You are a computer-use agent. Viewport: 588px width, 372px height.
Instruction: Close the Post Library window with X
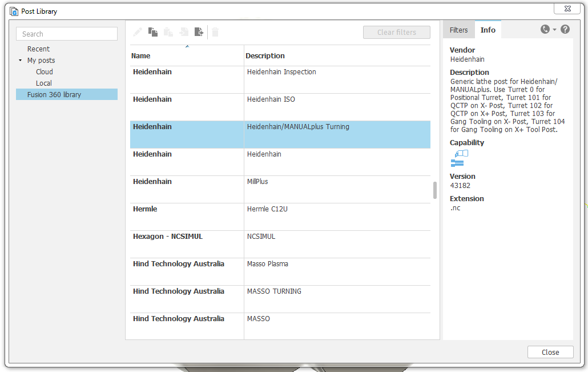pos(567,9)
